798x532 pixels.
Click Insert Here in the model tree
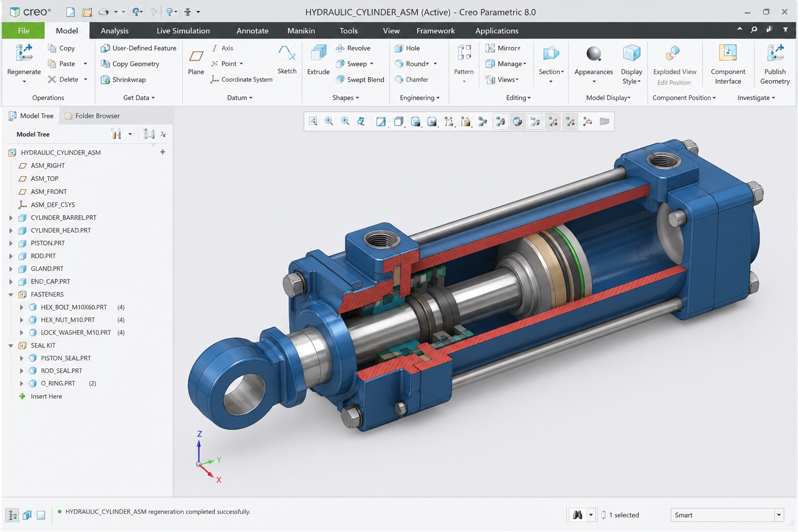[46, 396]
